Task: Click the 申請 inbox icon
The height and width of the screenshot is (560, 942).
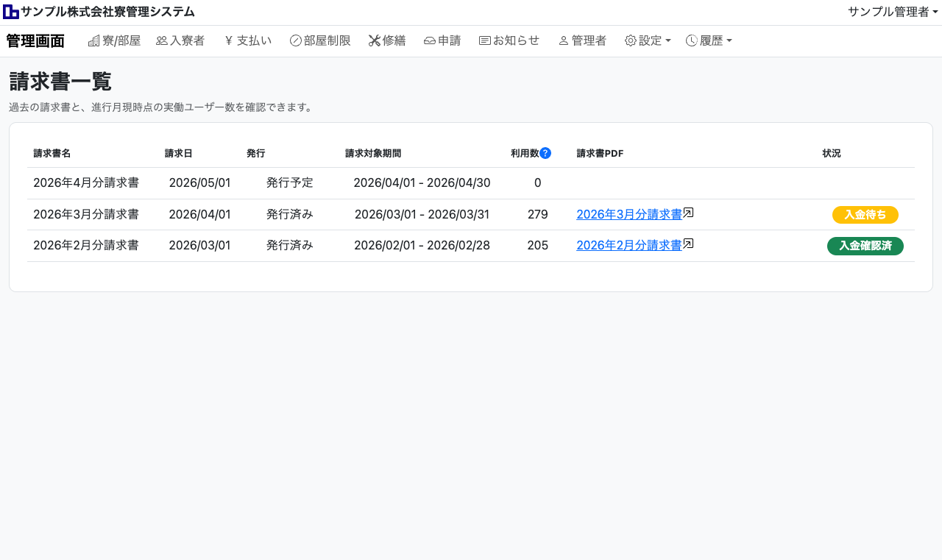Action: [x=430, y=41]
